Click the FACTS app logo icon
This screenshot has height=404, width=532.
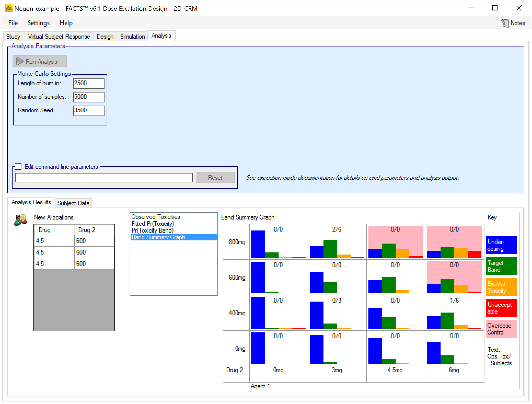[x=8, y=8]
